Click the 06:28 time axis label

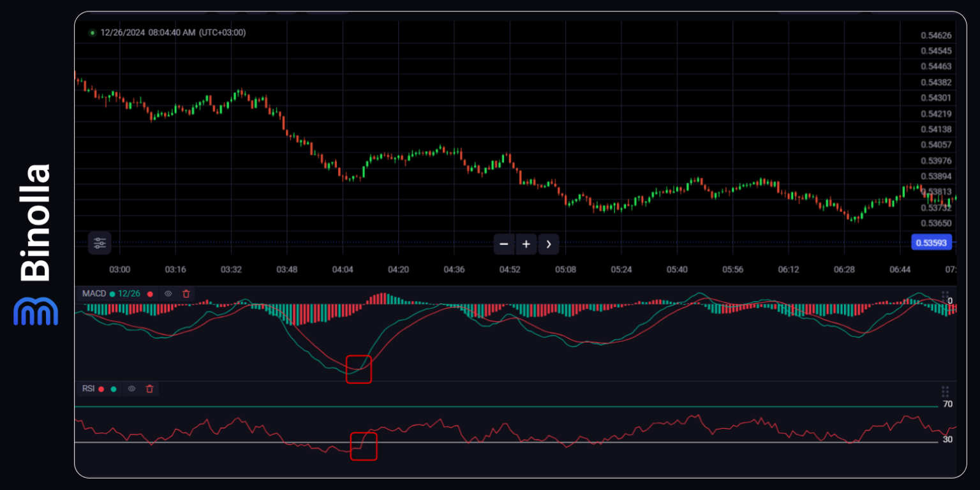click(844, 270)
